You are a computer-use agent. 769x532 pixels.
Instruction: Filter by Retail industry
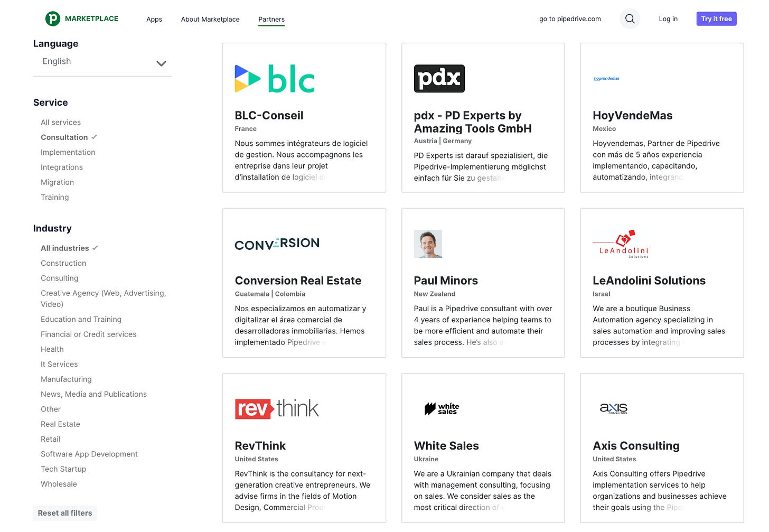[x=51, y=439]
